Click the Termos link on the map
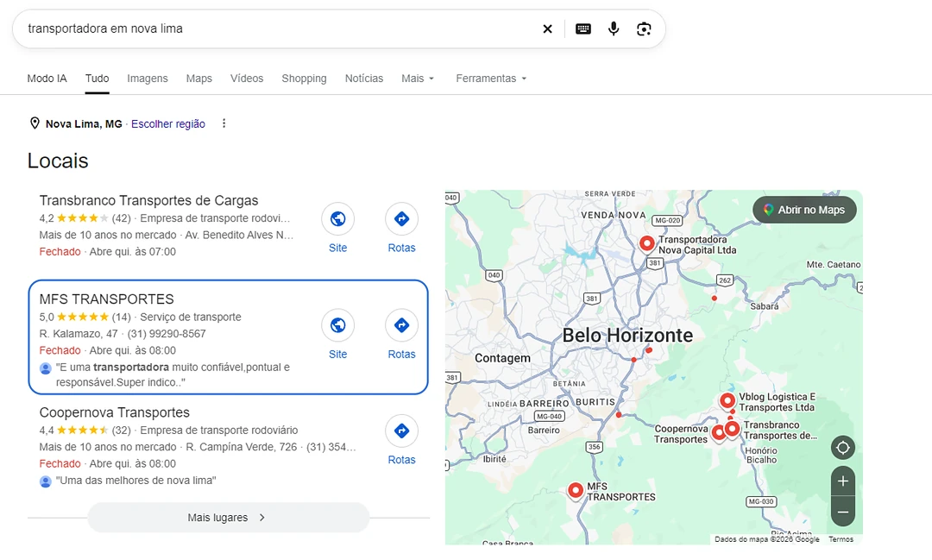 841,539
